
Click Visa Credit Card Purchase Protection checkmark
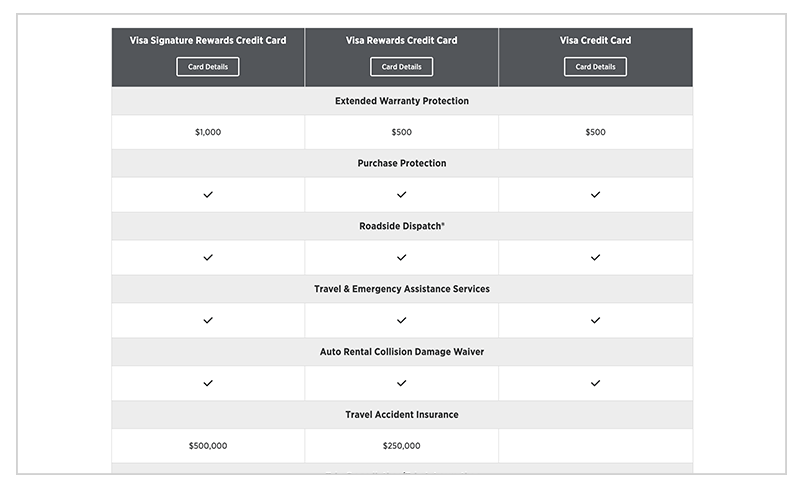595,195
